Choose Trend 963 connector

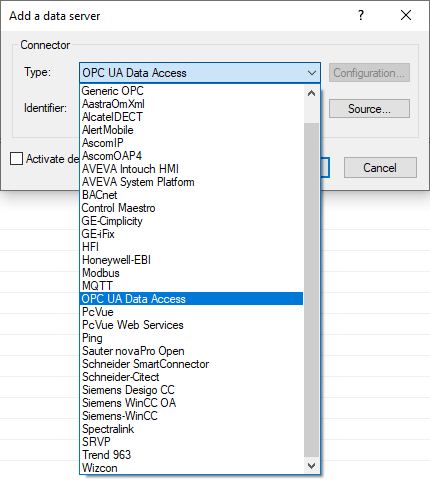192,455
